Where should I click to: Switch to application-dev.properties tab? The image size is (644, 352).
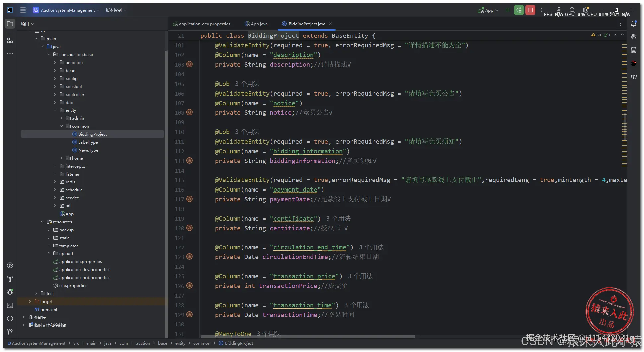click(201, 24)
